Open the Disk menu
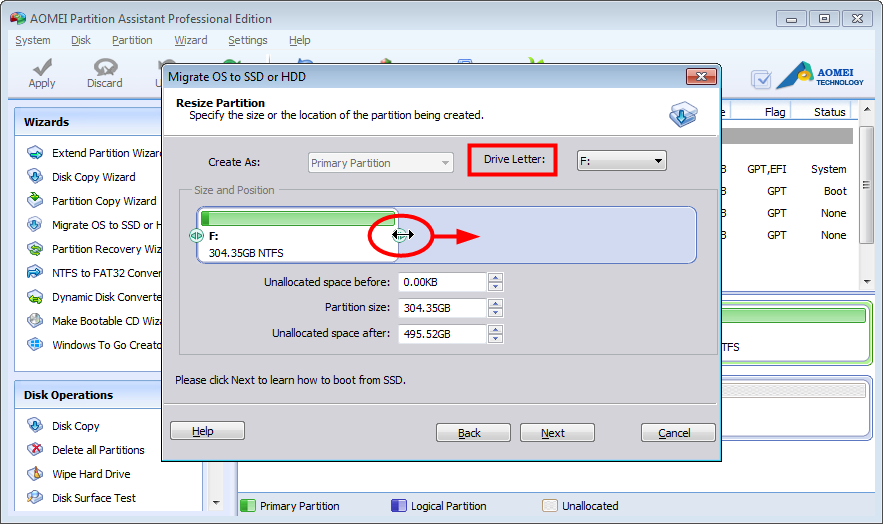The image size is (883, 524). point(81,40)
